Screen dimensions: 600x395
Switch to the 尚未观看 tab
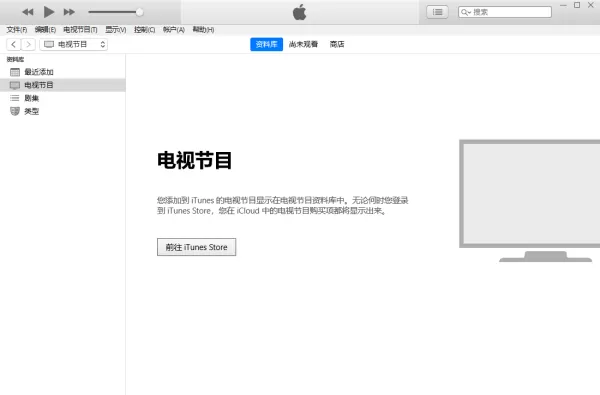pos(303,44)
